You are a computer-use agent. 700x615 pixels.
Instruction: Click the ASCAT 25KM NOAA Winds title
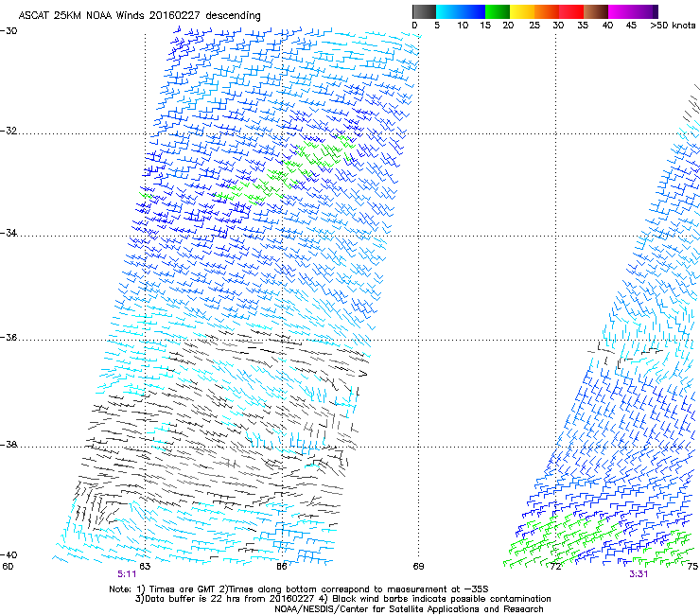[x=139, y=15]
